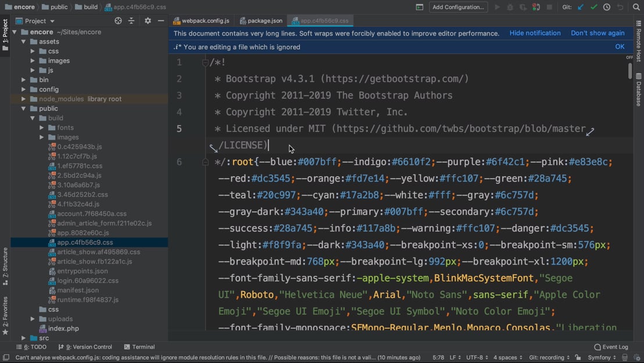Select entrypoints.json in the project tree

coord(82,271)
